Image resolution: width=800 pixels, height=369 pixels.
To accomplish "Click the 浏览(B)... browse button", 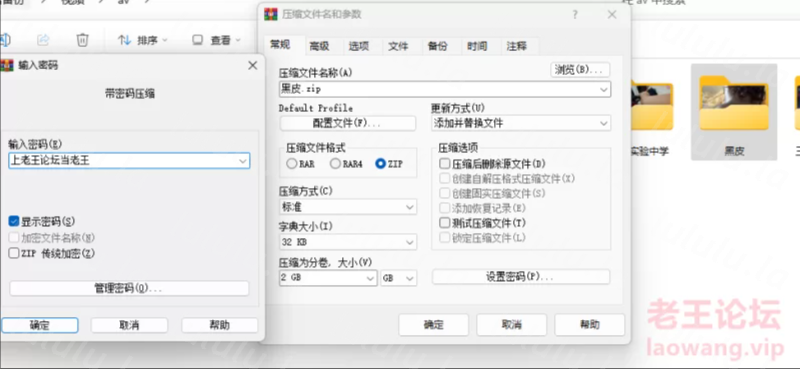I will (x=580, y=70).
